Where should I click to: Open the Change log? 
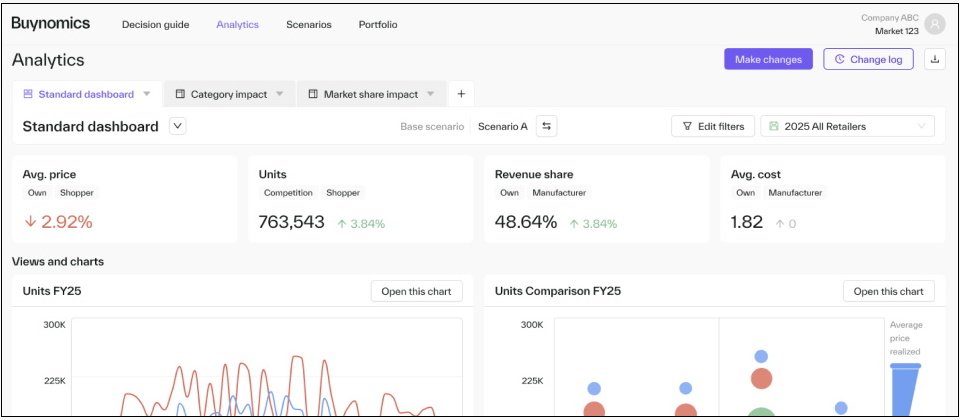[x=869, y=59]
